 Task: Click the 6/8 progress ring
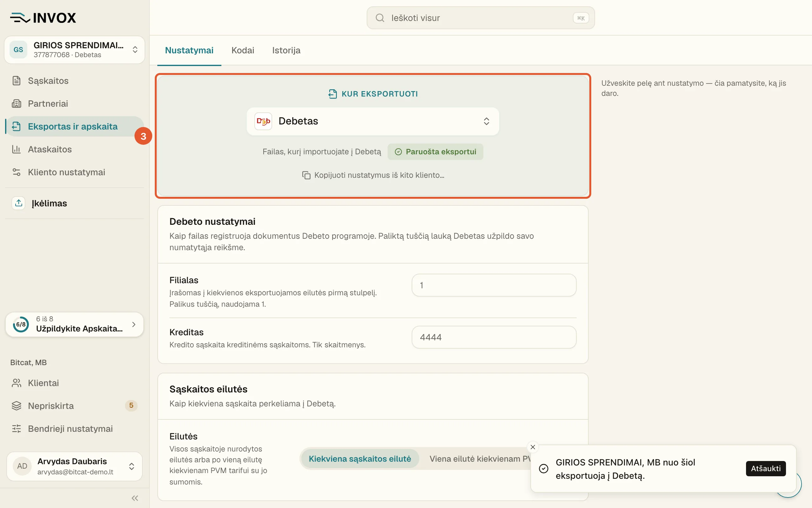click(x=21, y=324)
